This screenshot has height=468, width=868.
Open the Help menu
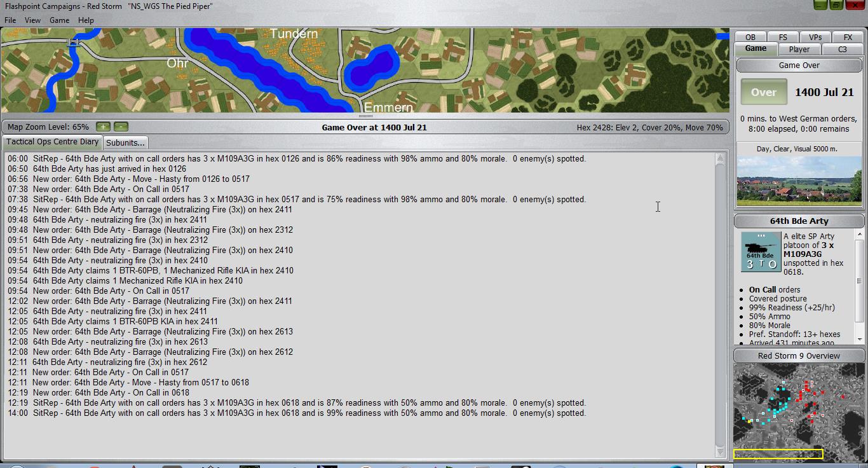point(86,20)
